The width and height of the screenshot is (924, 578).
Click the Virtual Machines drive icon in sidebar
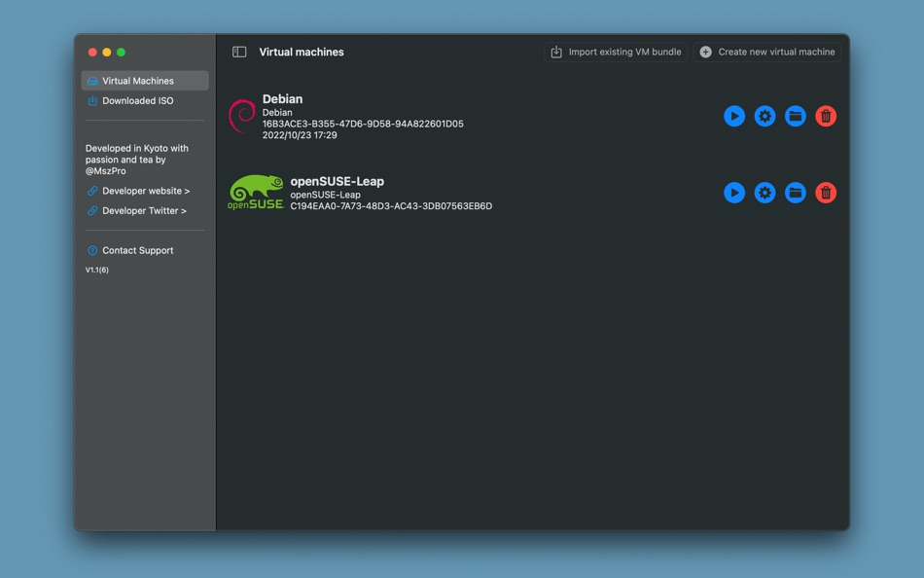tap(92, 81)
